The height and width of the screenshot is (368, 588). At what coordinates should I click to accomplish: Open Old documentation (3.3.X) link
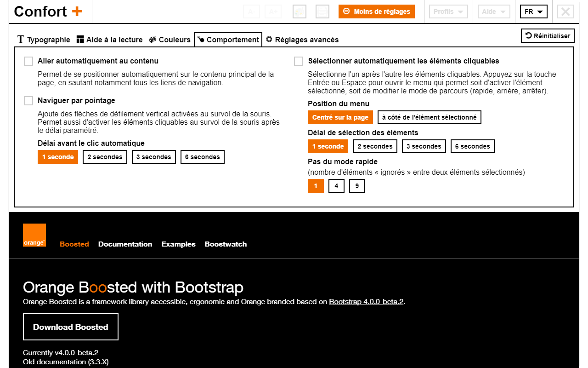coord(66,362)
